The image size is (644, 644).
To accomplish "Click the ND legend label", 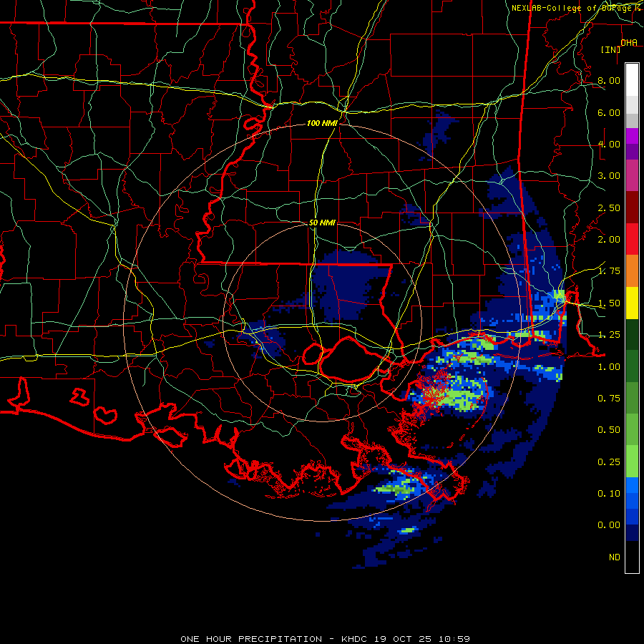I will point(615,557).
